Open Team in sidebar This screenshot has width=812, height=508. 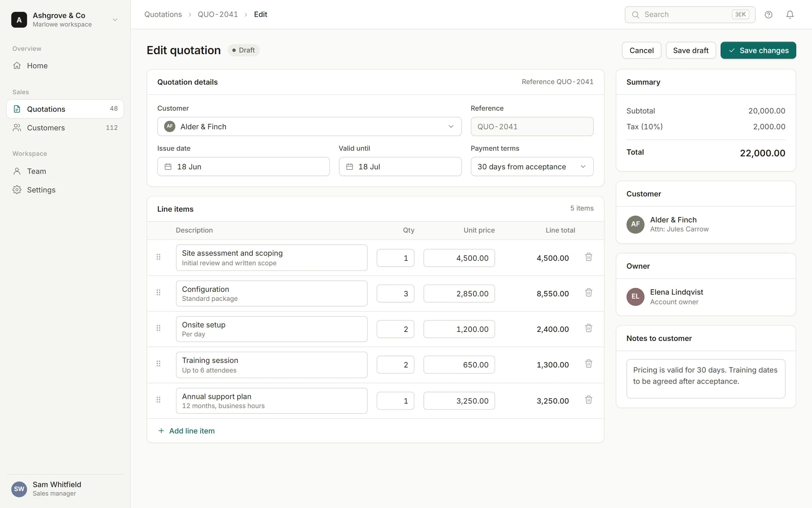(x=65, y=171)
